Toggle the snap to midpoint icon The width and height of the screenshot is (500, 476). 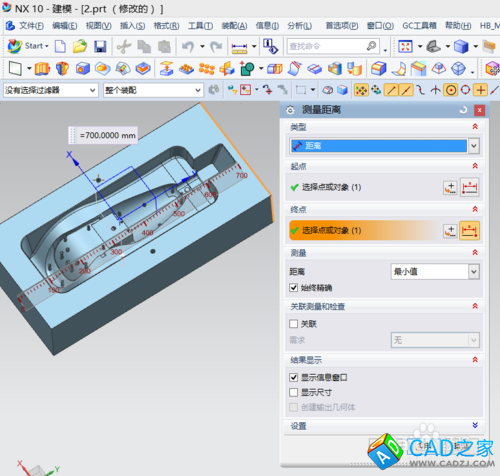tap(406, 90)
